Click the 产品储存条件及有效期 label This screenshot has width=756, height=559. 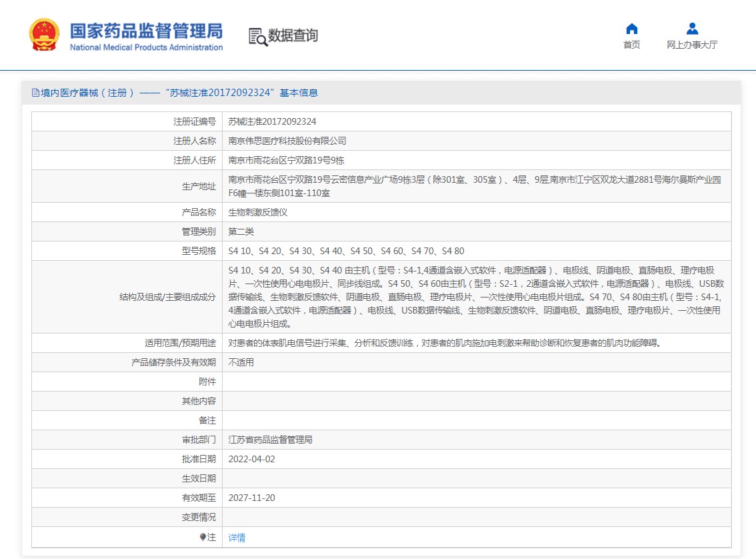pyautogui.click(x=173, y=362)
